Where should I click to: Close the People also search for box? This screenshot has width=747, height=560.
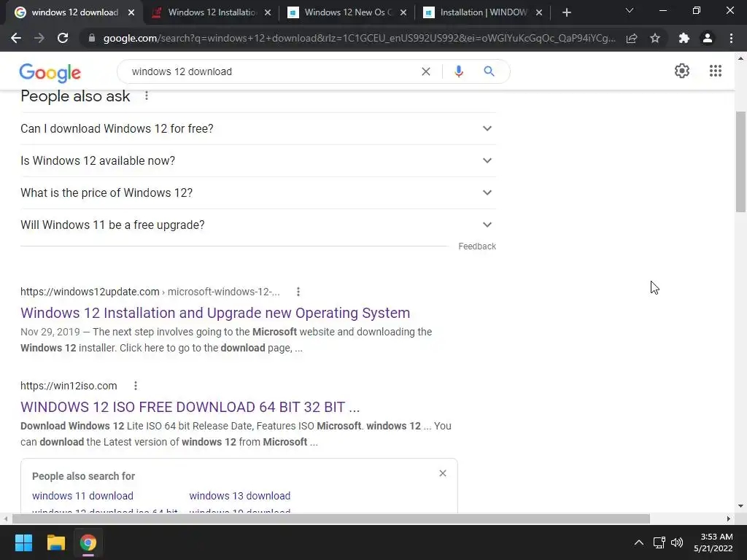coord(443,473)
